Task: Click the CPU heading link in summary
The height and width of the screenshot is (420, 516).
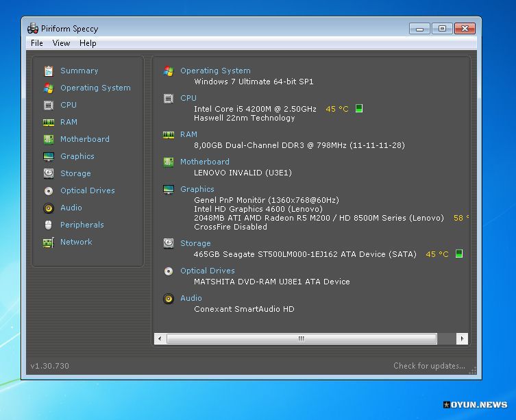Action: (188, 98)
